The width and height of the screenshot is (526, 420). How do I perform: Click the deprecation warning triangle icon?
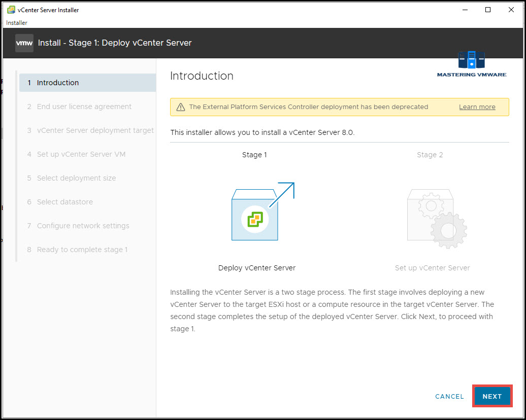(180, 107)
